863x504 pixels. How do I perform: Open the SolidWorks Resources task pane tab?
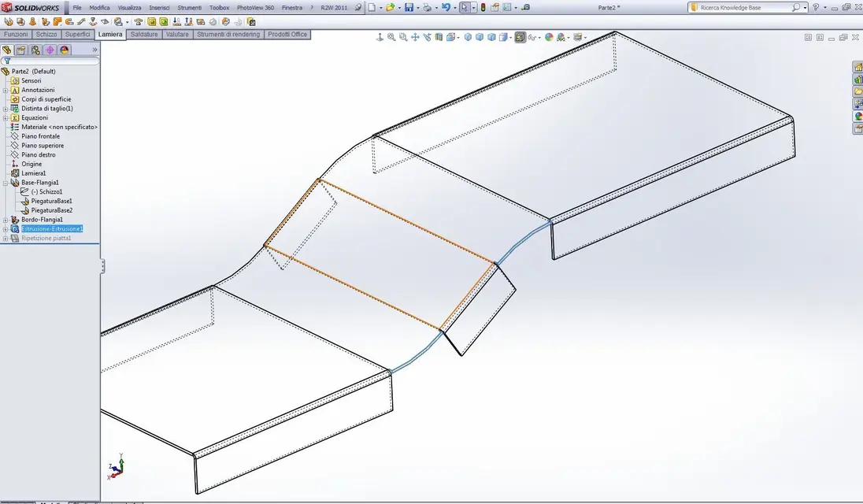[857, 67]
